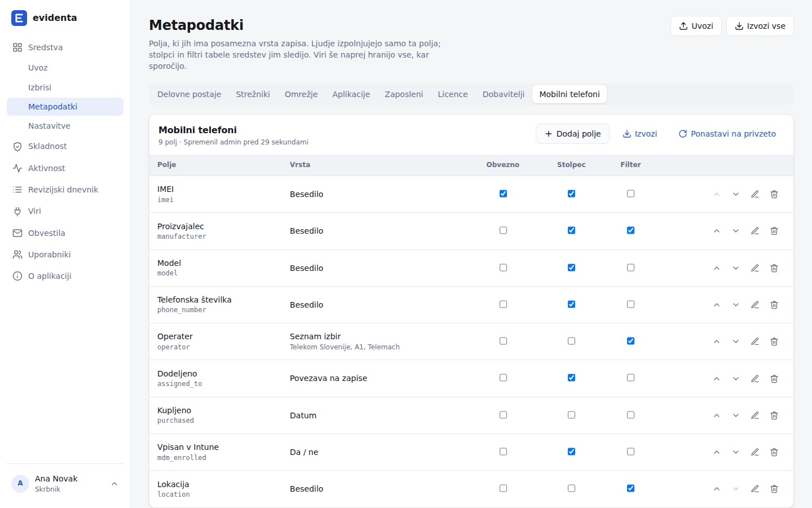Open the Licence tab
The height and width of the screenshot is (508, 812).
point(453,94)
